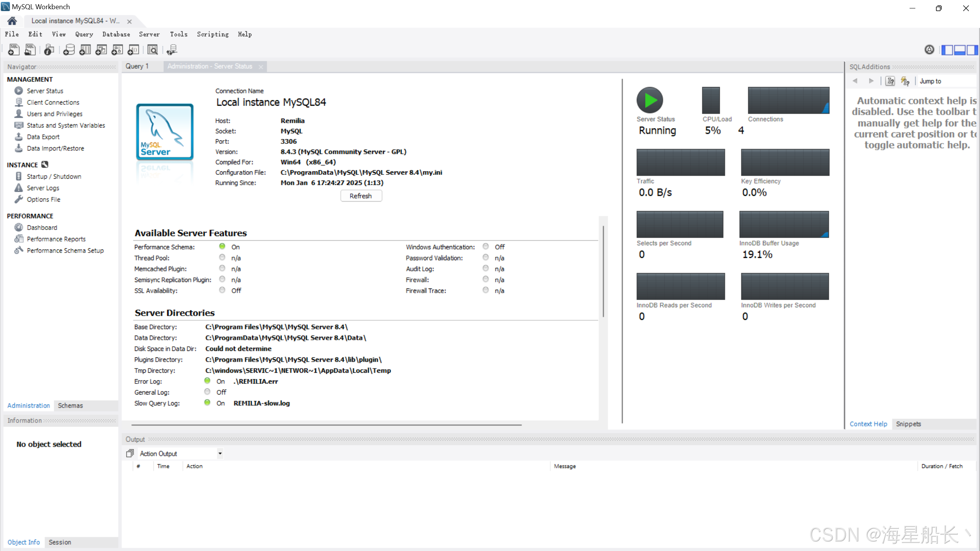
Task: Click the Connections graph
Action: (x=789, y=100)
